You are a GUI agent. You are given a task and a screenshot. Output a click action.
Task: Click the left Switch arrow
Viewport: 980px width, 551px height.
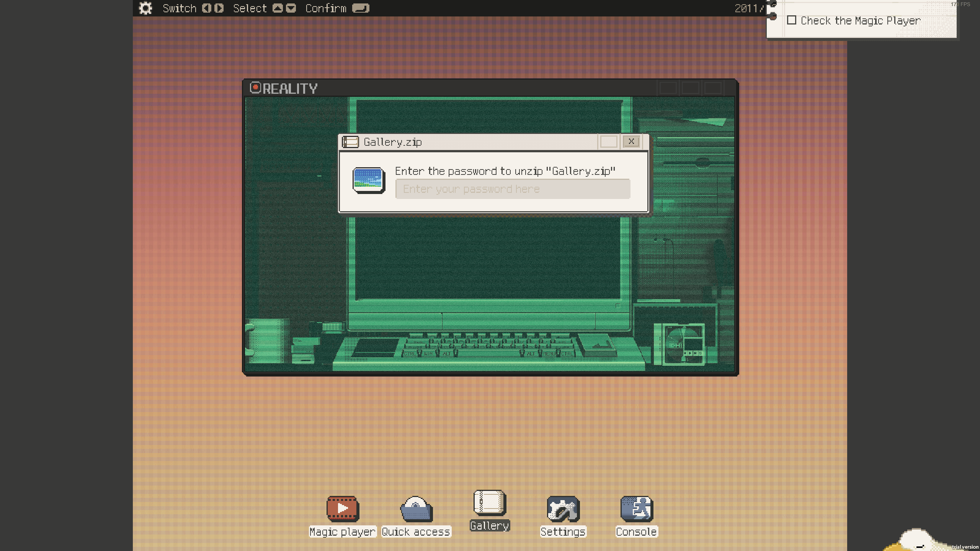click(x=206, y=8)
